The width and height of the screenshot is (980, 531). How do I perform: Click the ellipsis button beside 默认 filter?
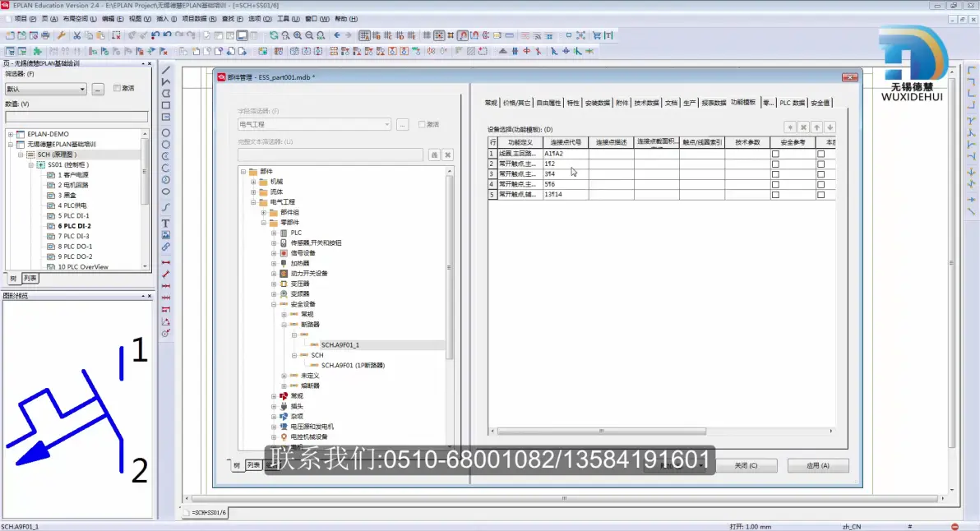[x=98, y=90]
